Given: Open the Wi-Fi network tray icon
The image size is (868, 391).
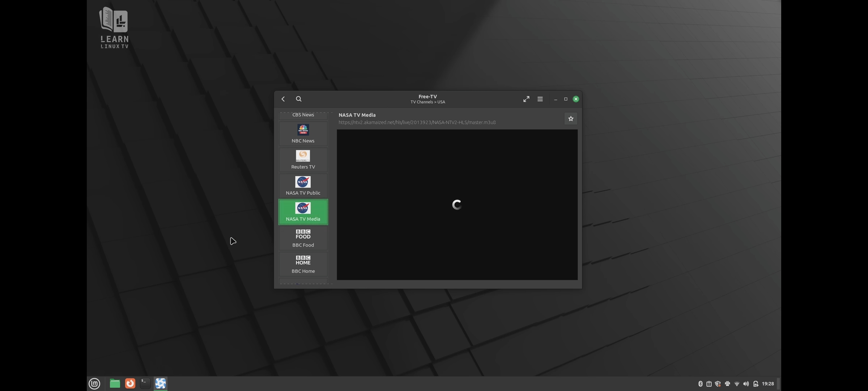Looking at the screenshot, I should point(737,384).
